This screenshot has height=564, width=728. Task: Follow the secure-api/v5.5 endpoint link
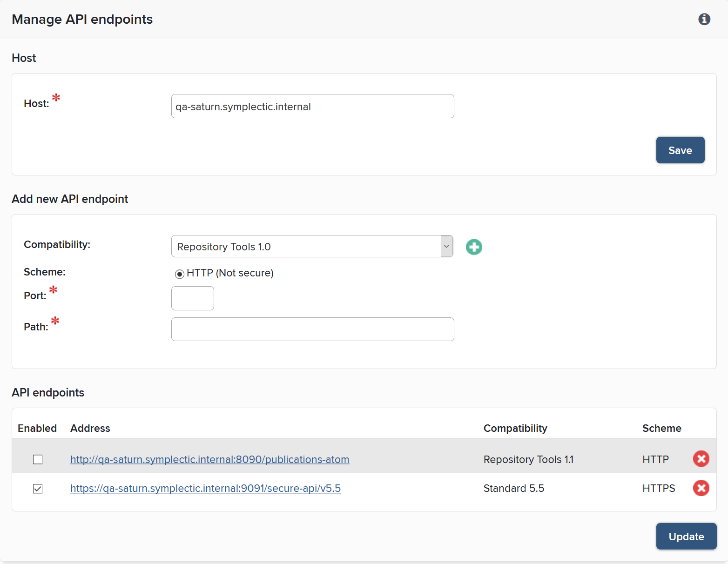(205, 488)
